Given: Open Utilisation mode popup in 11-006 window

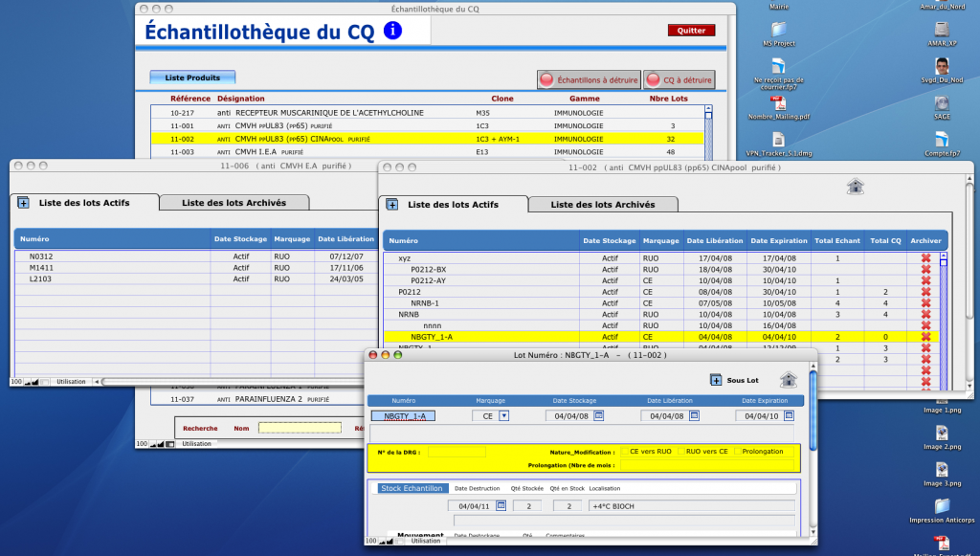Looking at the screenshot, I should coord(71,381).
